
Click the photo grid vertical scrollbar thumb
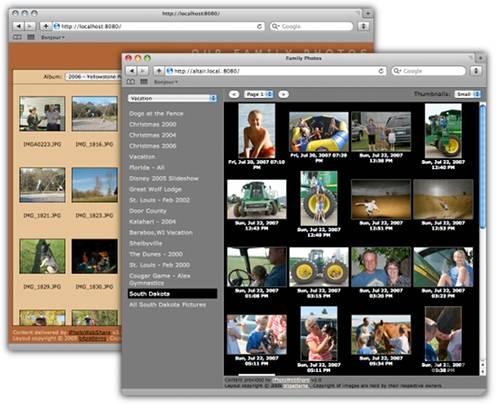pos(482,166)
